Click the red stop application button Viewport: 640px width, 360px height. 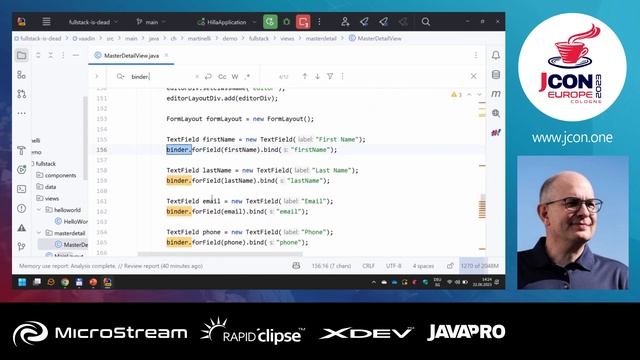[303, 22]
